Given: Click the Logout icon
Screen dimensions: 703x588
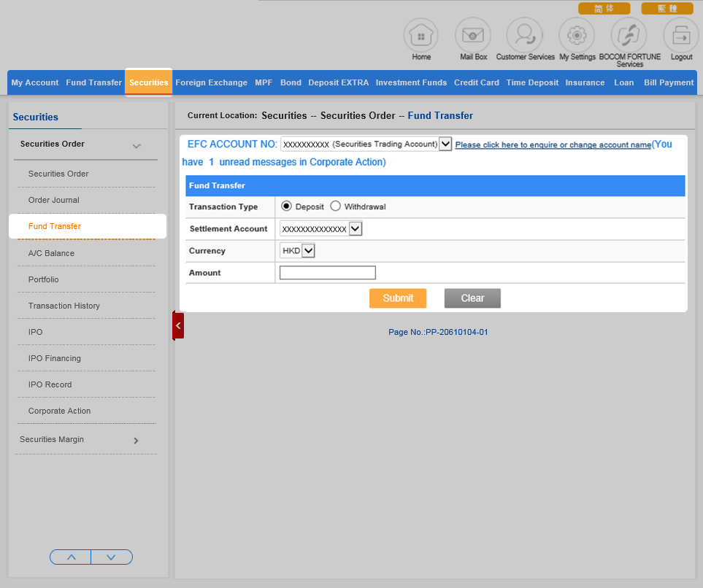Looking at the screenshot, I should coord(680,35).
